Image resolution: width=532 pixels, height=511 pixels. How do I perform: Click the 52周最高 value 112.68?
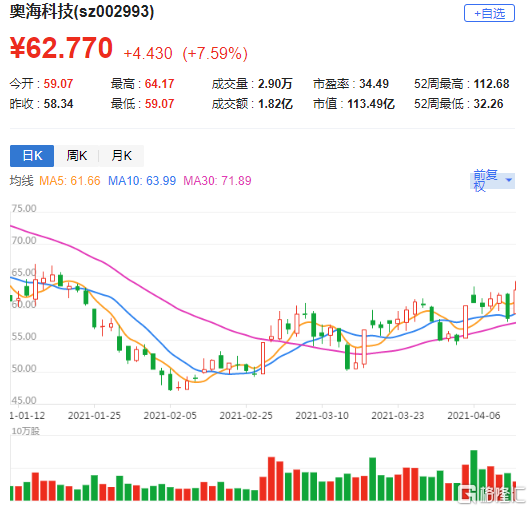[491, 83]
